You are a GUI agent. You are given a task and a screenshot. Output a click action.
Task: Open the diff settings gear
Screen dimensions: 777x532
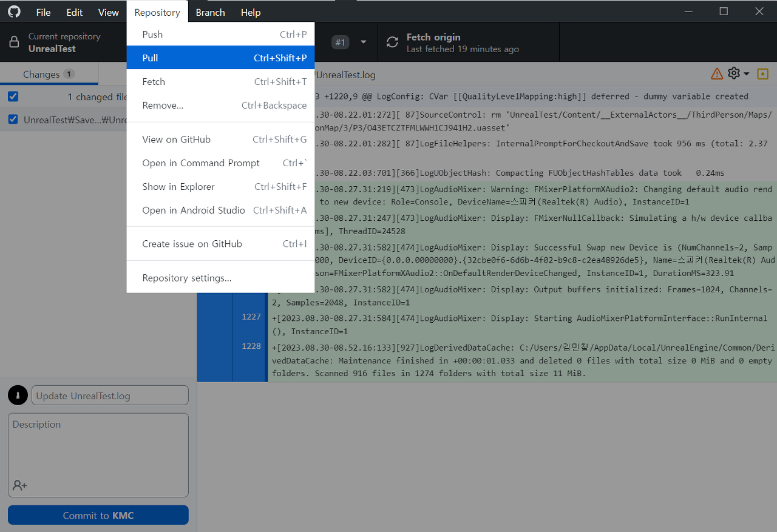click(734, 73)
